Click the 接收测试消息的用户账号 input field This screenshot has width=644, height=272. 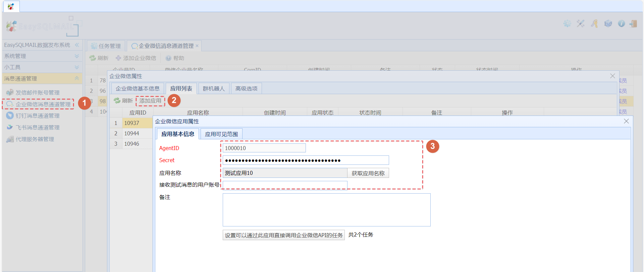(x=285, y=185)
